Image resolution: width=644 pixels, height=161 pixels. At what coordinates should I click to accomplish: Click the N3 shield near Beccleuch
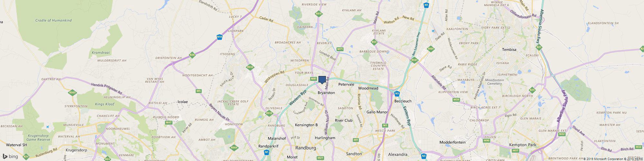[x=397, y=94]
